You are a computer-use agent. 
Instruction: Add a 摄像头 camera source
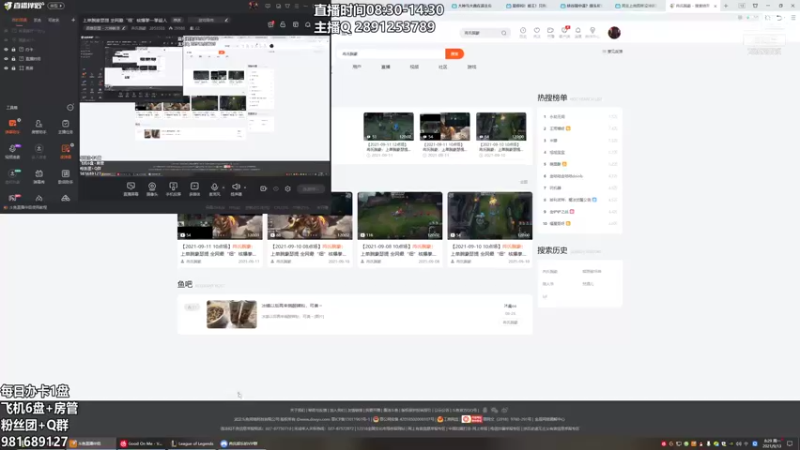152,189
